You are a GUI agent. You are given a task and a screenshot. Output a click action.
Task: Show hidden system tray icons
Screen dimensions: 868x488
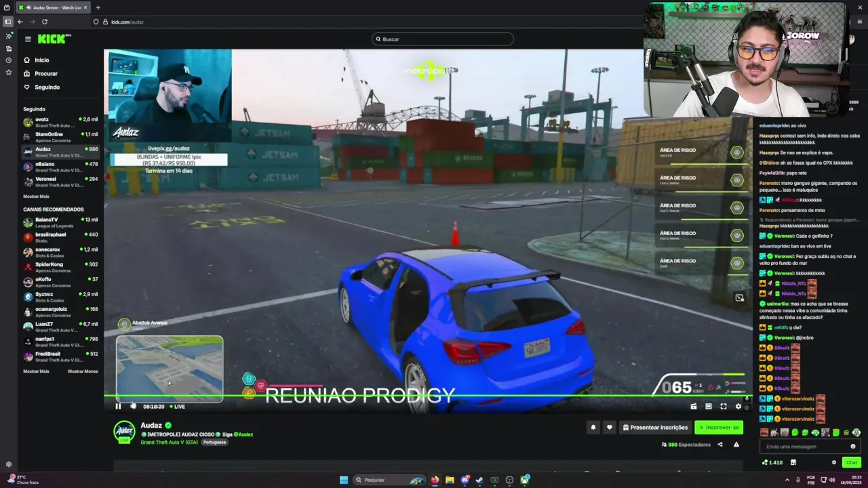[x=787, y=480]
